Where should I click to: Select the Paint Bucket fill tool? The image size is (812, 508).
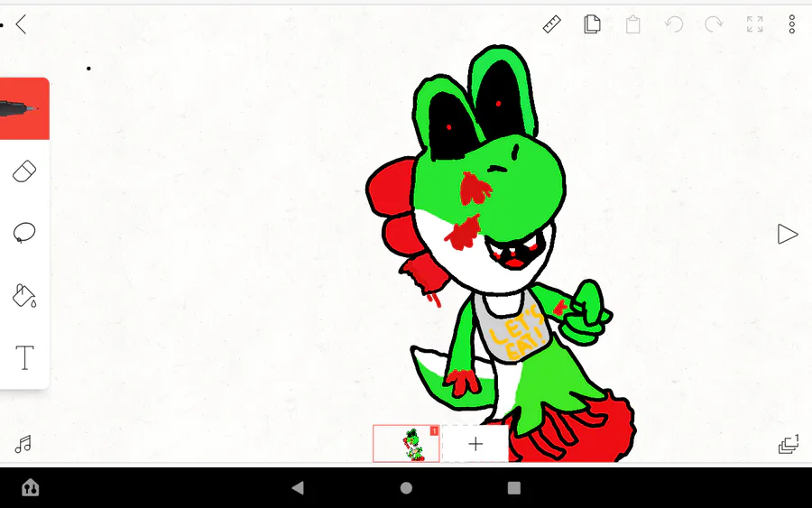[24, 296]
